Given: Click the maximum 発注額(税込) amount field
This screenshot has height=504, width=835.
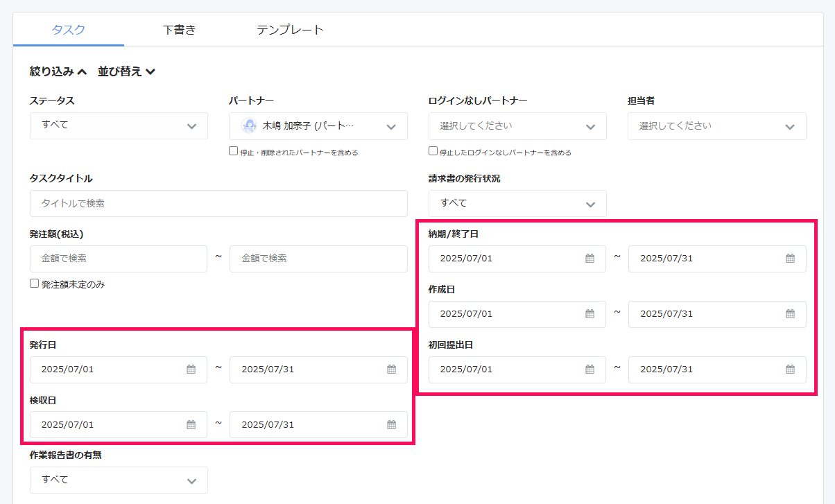Looking at the screenshot, I should pos(318,259).
